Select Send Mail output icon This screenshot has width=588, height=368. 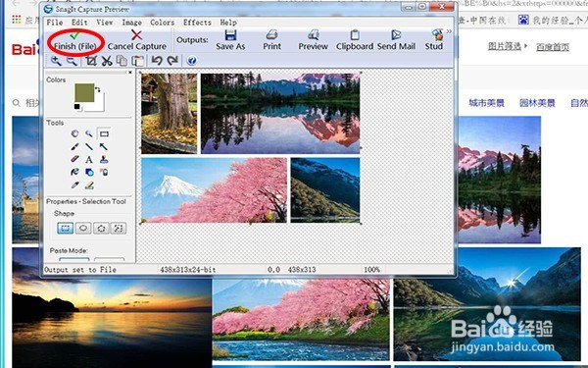pos(396,41)
